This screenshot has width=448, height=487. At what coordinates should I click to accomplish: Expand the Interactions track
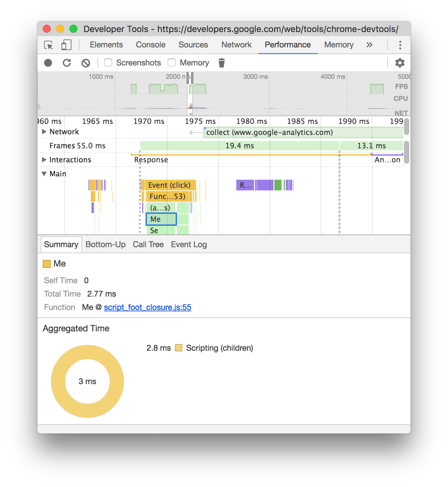pos(44,160)
